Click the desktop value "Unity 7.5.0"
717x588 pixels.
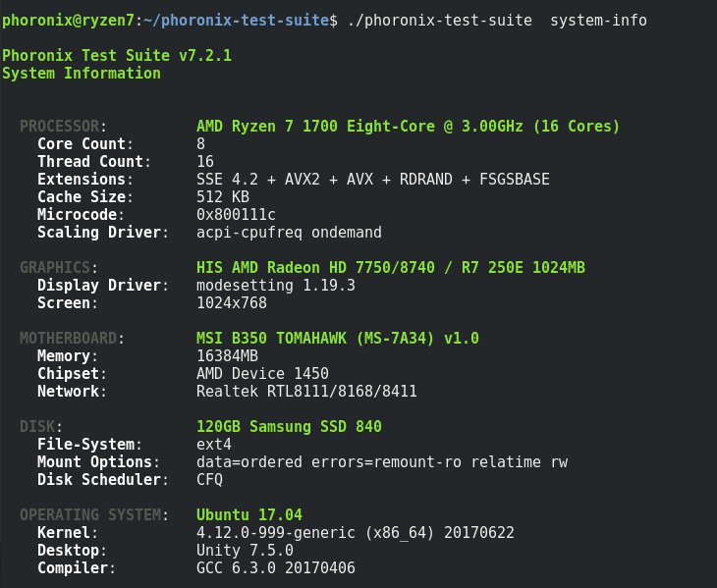(245, 551)
